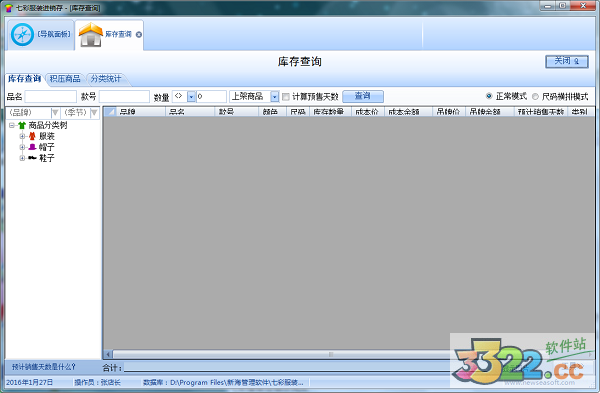Viewport: 600px width, 393px height.
Task: Open the 品牌 filter dropdown
Action: 55,113
